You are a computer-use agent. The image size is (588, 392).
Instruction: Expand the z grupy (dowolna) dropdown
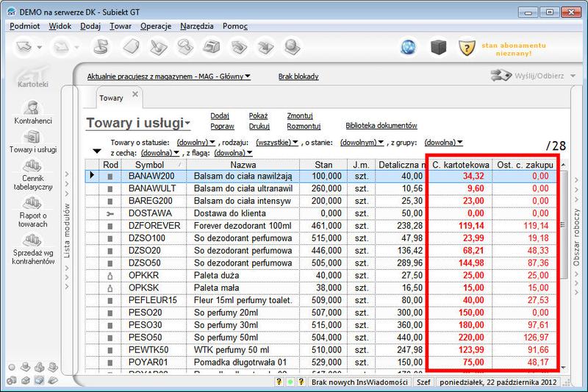(x=443, y=142)
